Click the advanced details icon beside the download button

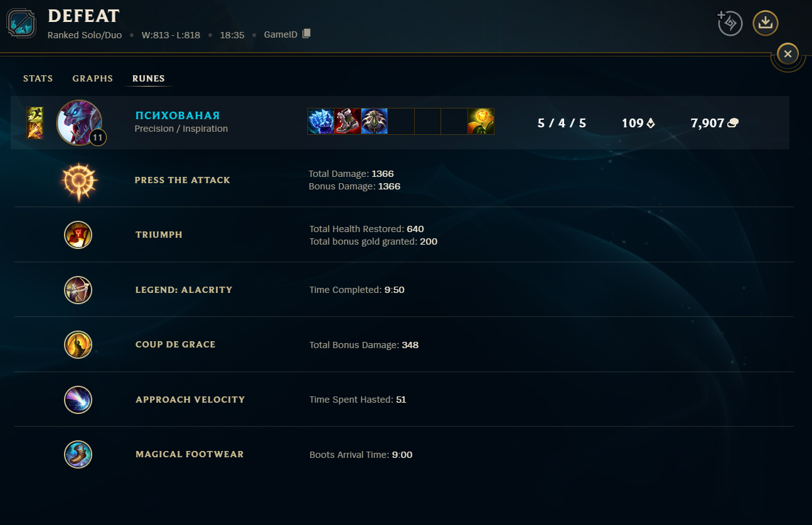click(x=730, y=23)
